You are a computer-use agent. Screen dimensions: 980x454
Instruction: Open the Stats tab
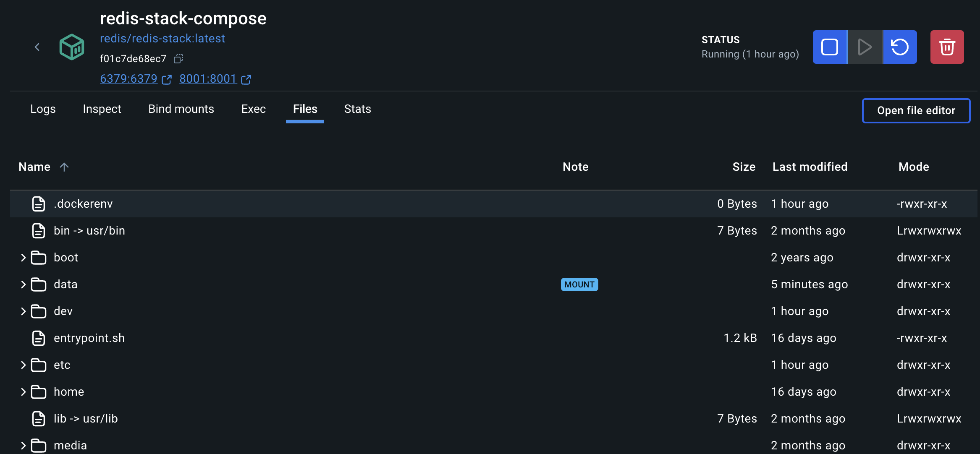(x=357, y=109)
